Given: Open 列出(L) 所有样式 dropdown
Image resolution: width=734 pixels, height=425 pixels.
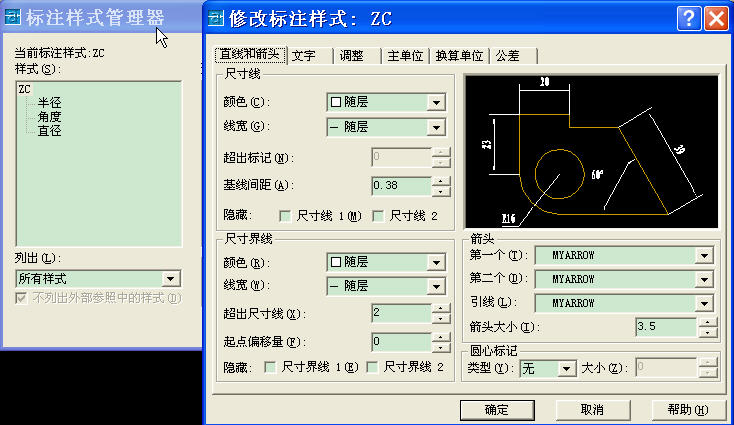Looking at the screenshot, I should coord(171,279).
